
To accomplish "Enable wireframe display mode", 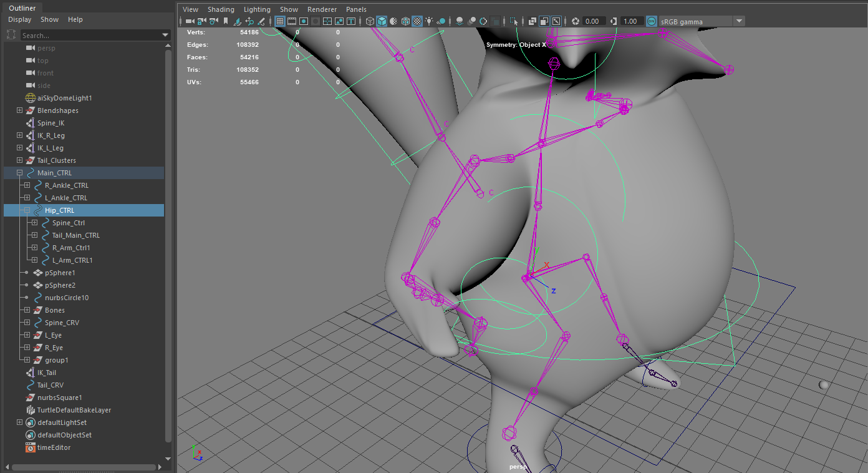I will (370, 21).
